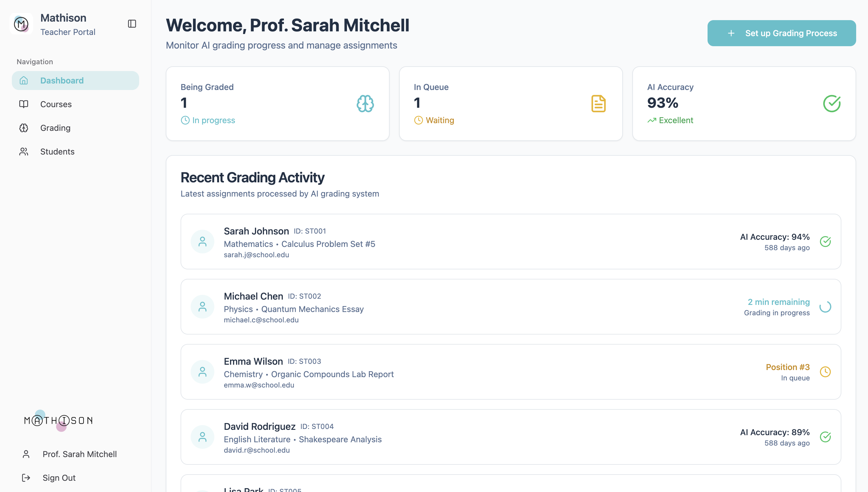This screenshot has width=868, height=492.
Task: Click document icon in In Queue card
Action: pyautogui.click(x=598, y=103)
